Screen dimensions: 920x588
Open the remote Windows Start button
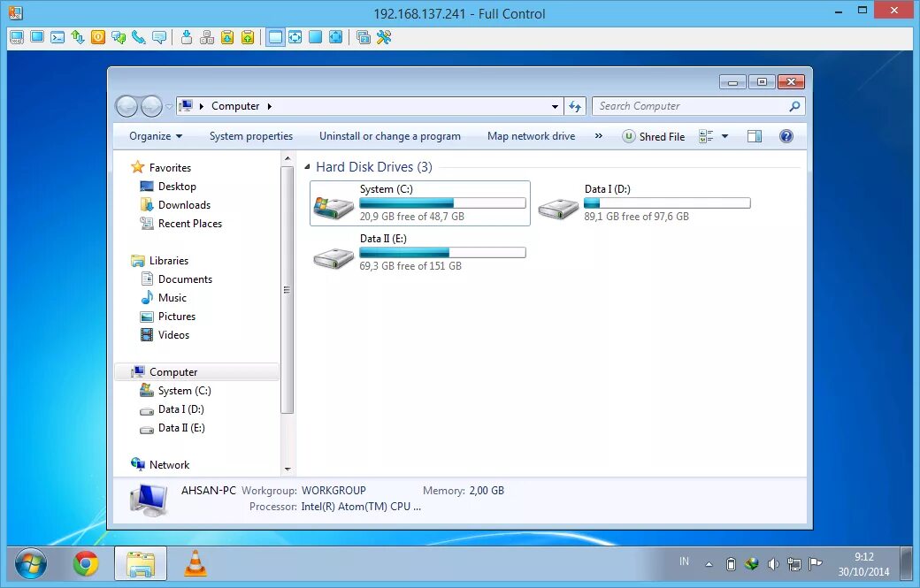pos(30,564)
